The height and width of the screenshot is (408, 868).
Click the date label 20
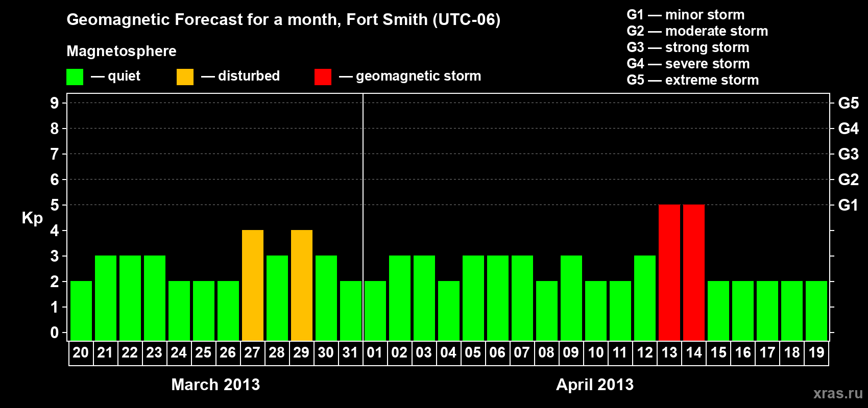pos(81,352)
